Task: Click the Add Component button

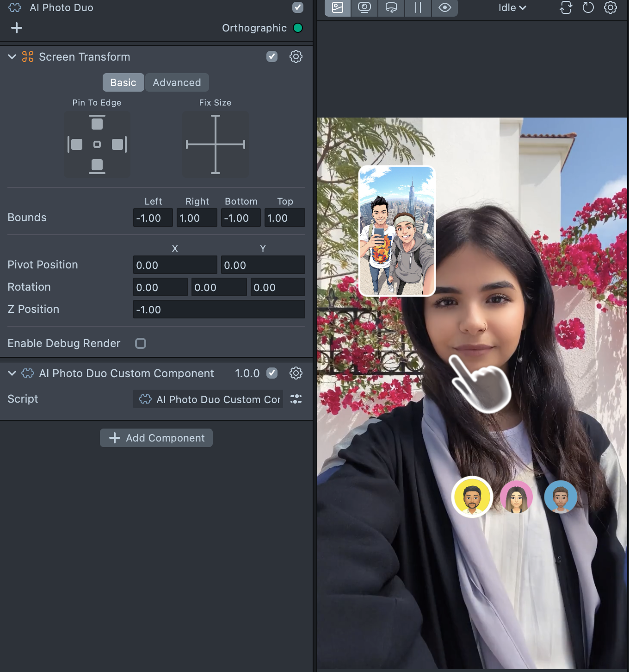Action: [x=156, y=438]
